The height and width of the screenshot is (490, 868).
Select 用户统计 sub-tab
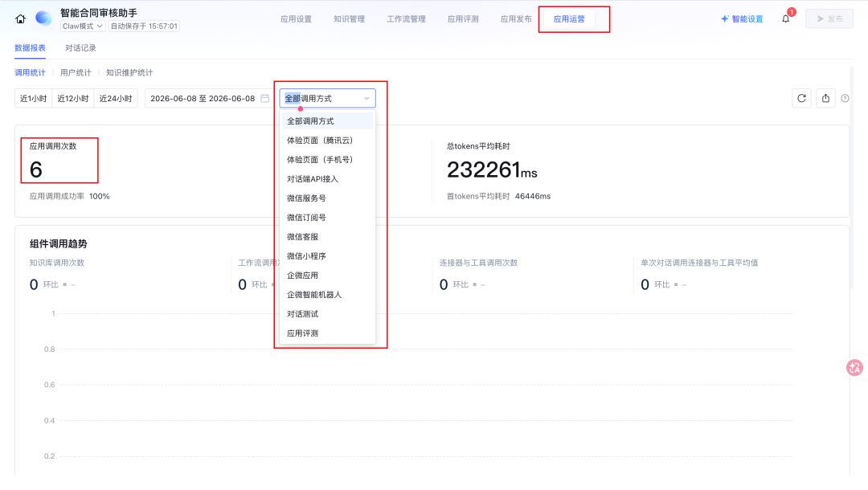[x=76, y=72]
